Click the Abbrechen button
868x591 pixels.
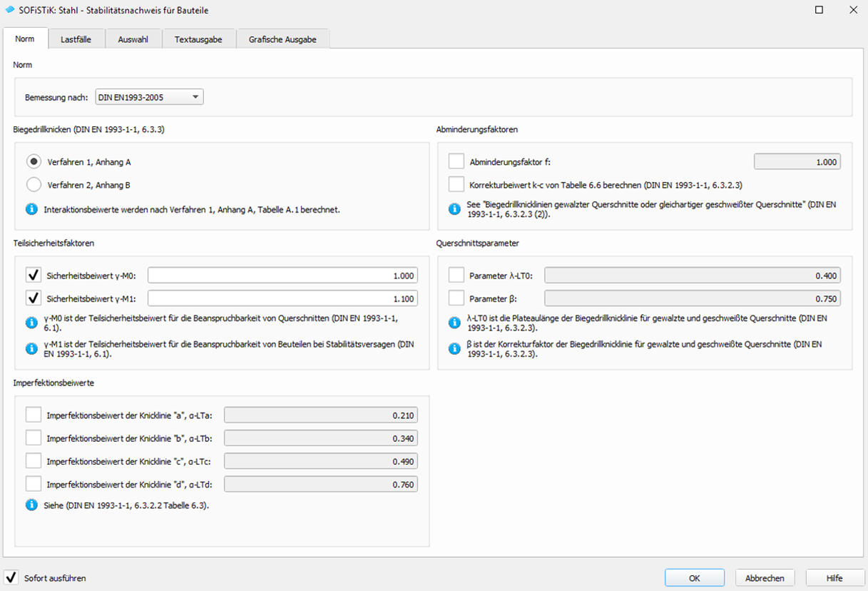765,578
